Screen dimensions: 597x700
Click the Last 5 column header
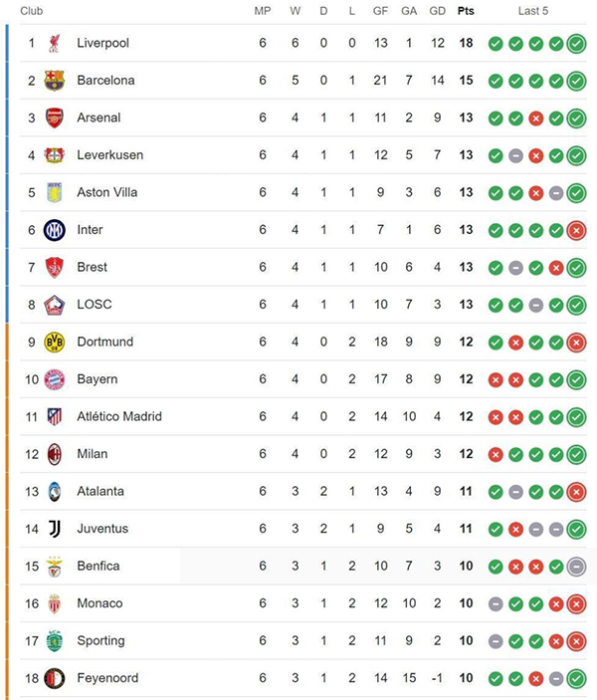click(533, 11)
